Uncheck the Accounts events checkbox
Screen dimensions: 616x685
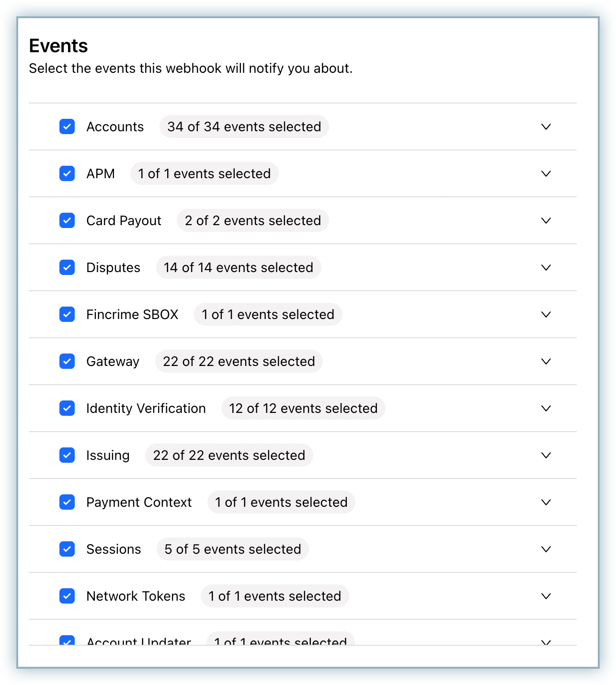click(x=67, y=126)
